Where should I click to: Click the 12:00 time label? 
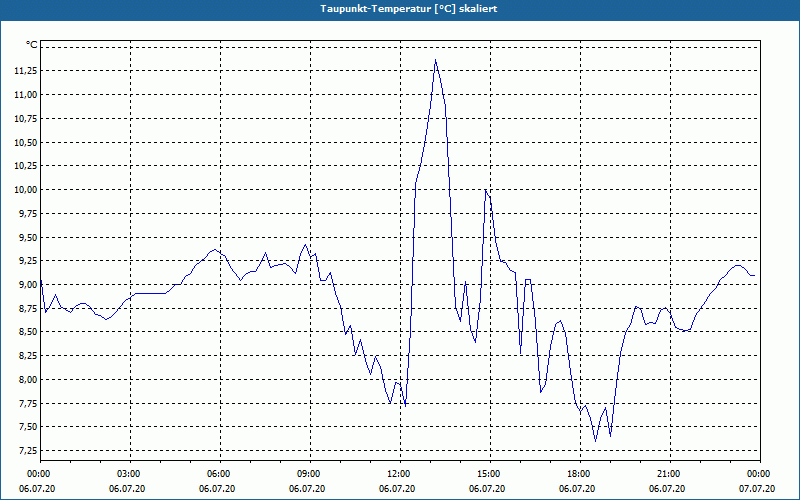pos(400,474)
